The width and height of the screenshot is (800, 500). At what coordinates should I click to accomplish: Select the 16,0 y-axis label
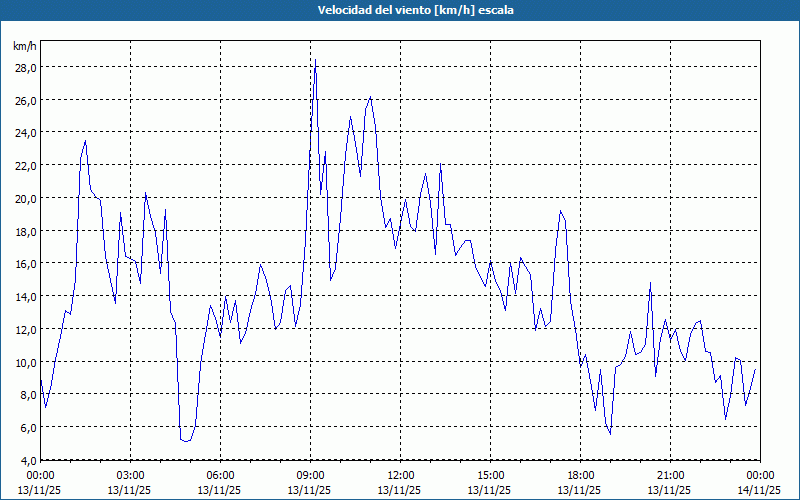point(25,264)
